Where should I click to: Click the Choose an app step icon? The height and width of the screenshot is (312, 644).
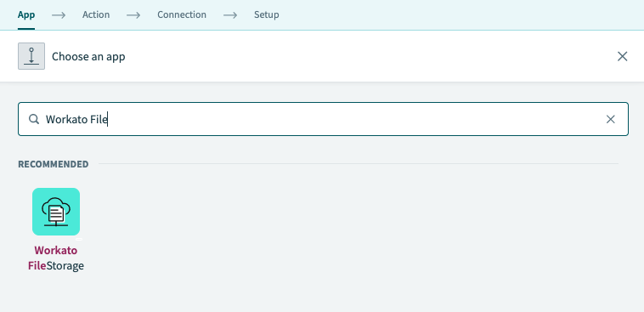point(31,56)
